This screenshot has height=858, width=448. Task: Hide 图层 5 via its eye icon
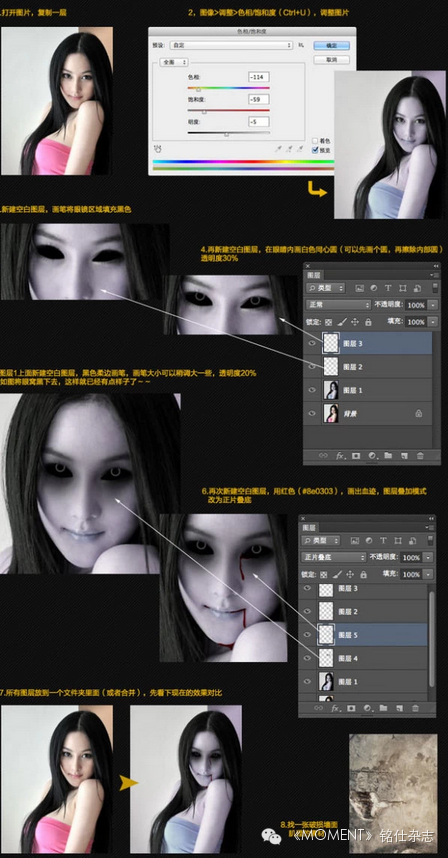[308, 635]
